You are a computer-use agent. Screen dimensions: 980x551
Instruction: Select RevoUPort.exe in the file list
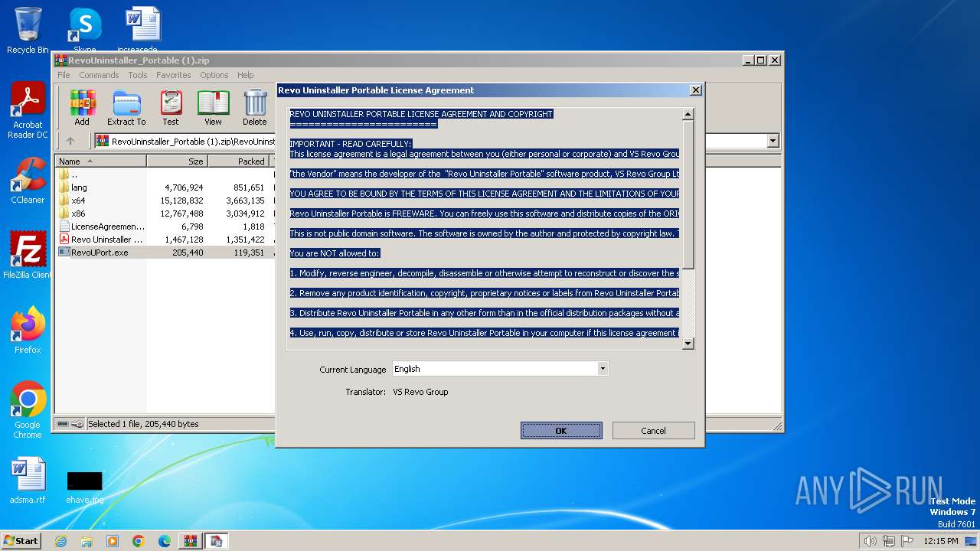click(165, 253)
